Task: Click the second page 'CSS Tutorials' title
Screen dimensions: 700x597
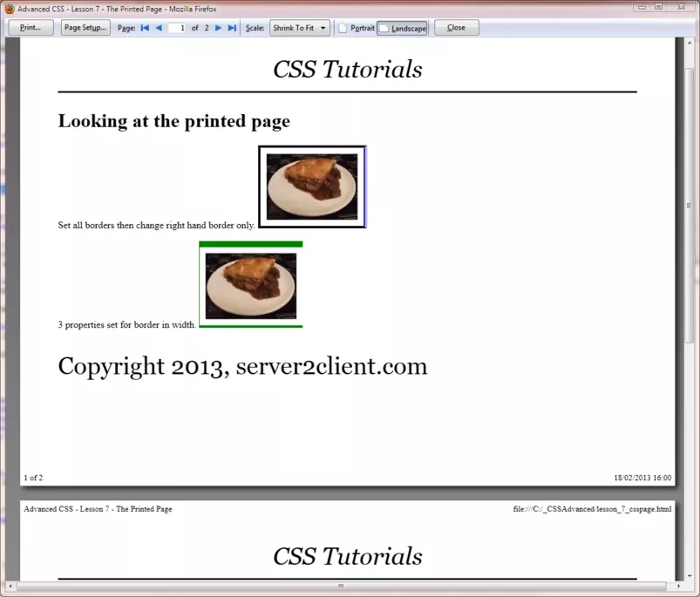Action: 348,556
